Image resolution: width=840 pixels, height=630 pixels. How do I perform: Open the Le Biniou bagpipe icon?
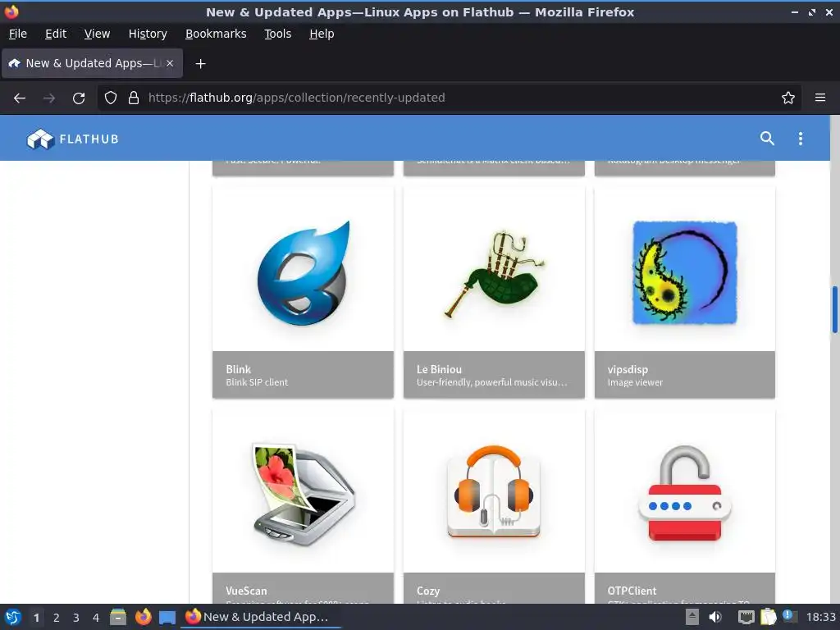click(494, 273)
